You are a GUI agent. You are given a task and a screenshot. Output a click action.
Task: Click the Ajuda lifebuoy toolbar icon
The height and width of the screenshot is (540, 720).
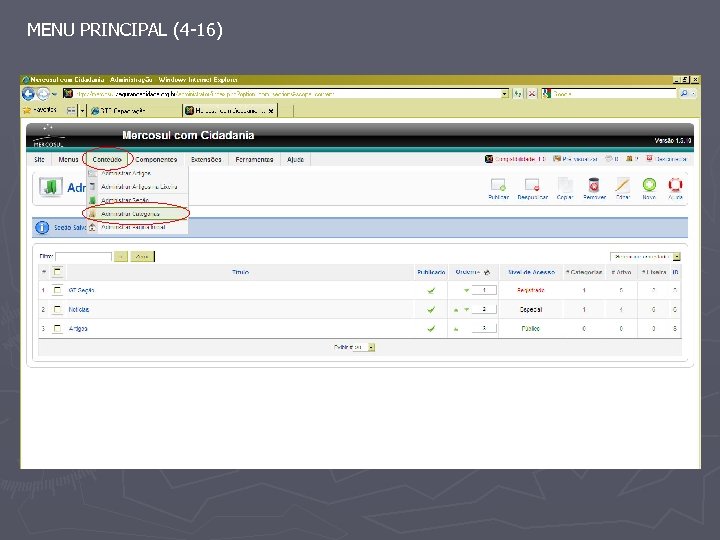[675, 185]
